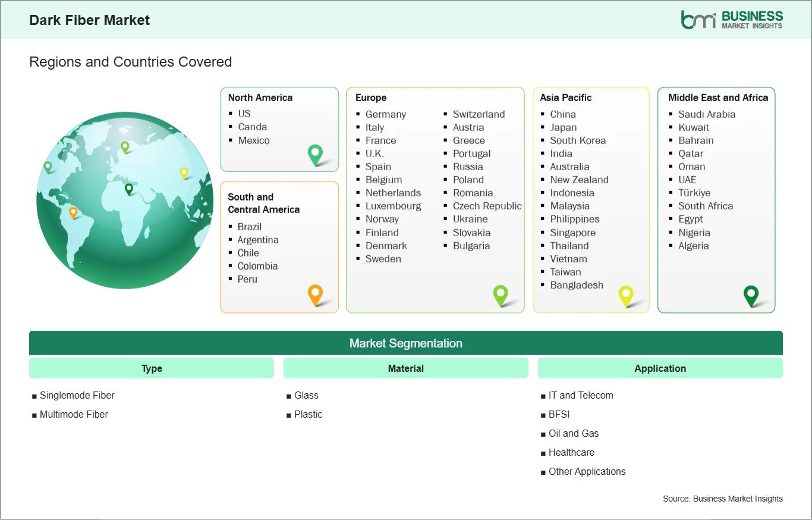
Task: Click the dark green pin in Middle East card
Action: pos(751,295)
